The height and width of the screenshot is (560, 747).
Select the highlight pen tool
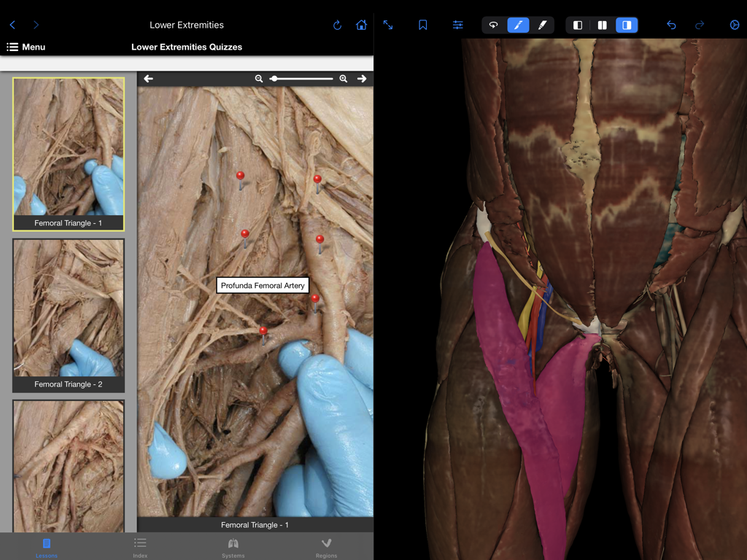pos(519,25)
